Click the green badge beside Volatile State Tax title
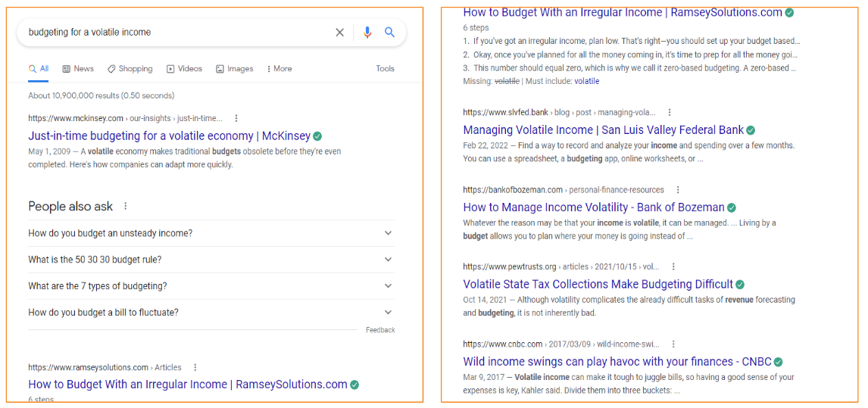This screenshot has width=868, height=408. pos(740,285)
